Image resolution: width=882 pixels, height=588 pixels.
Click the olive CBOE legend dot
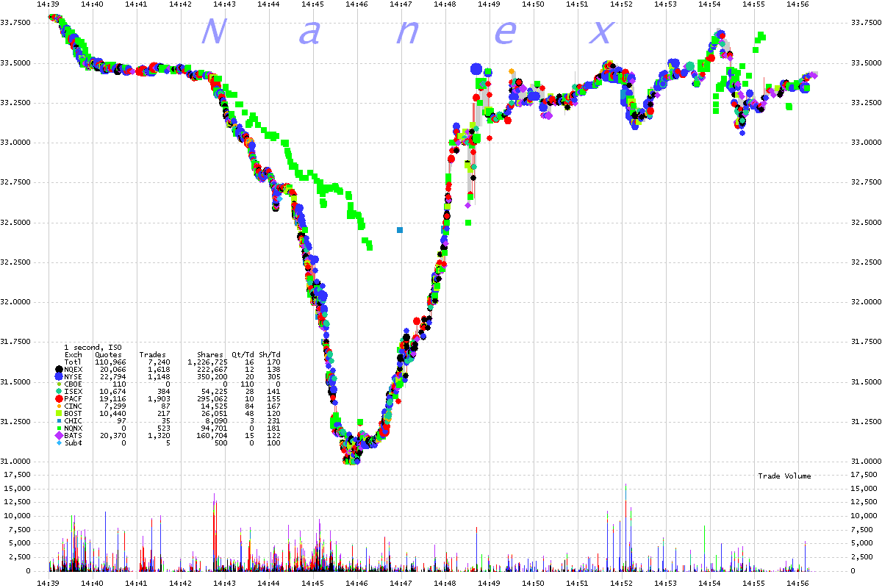[x=59, y=384]
